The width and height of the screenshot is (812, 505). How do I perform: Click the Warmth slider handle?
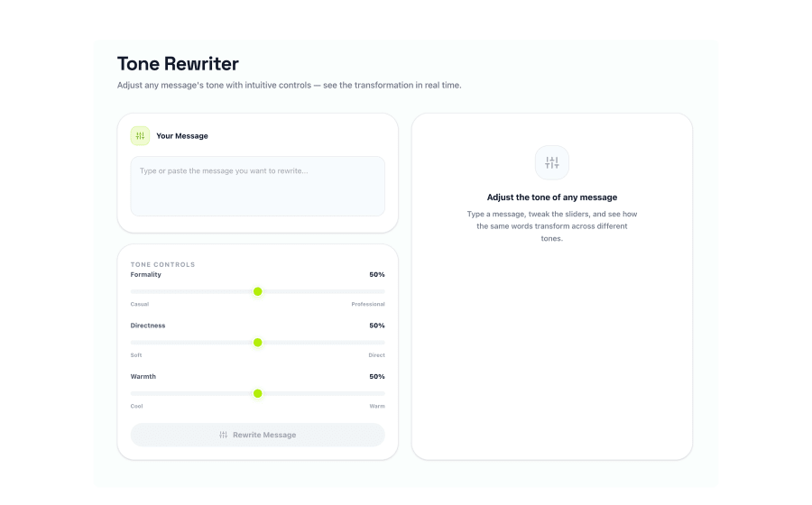pos(257,394)
